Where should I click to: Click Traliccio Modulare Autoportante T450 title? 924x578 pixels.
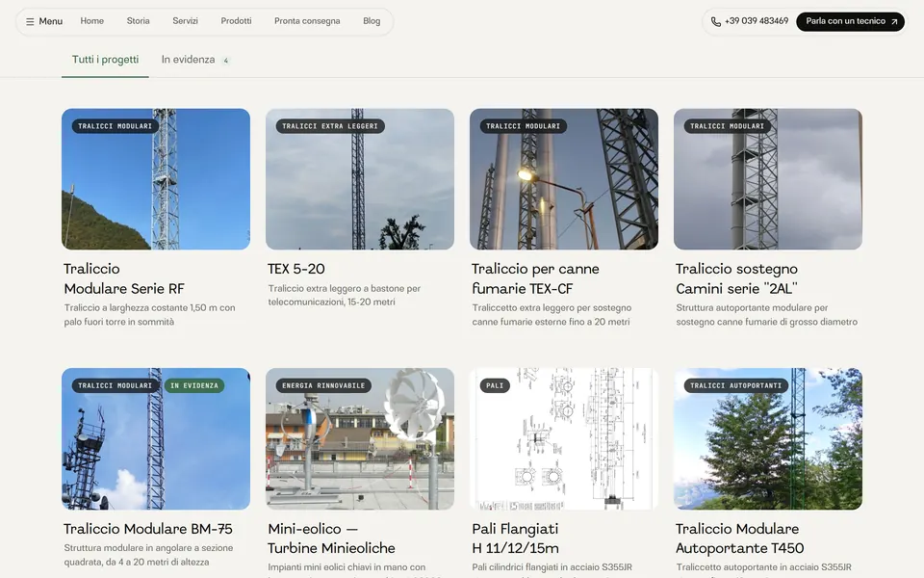[x=739, y=539]
